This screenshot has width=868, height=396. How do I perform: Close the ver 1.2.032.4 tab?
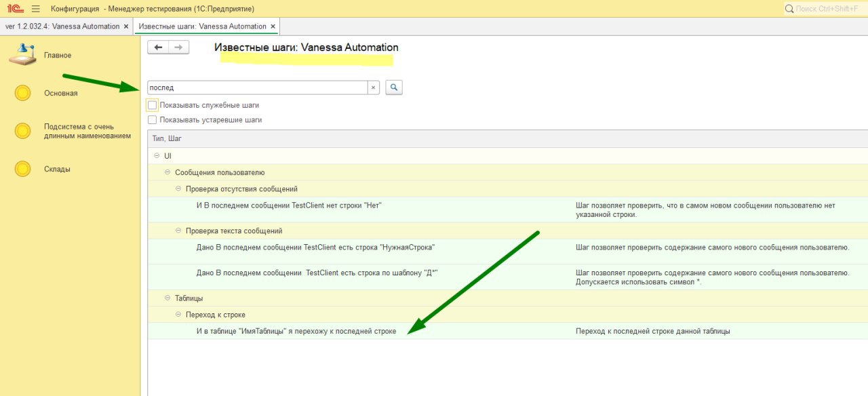[126, 26]
